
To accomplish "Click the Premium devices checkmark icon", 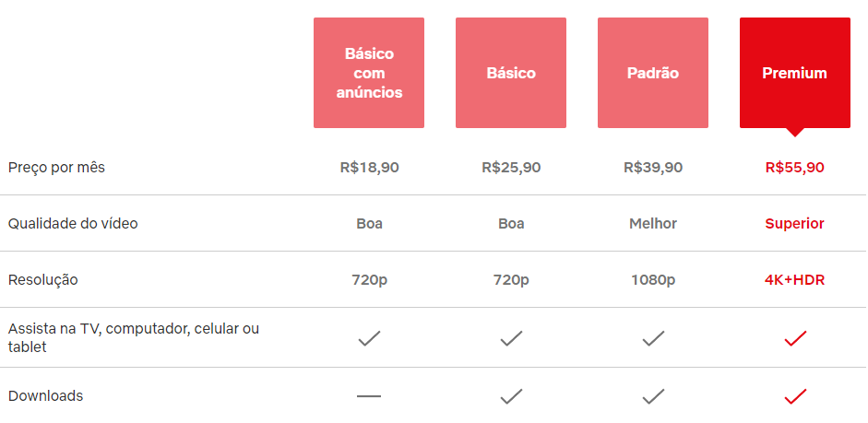I will pyautogui.click(x=795, y=338).
